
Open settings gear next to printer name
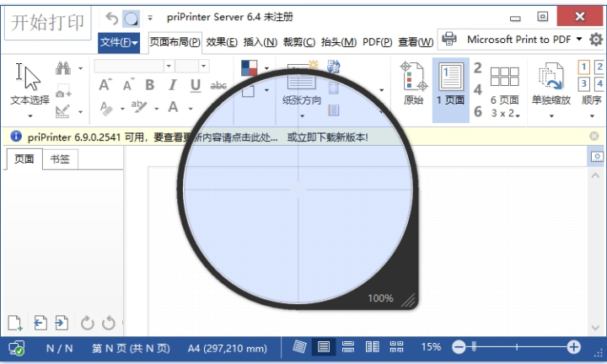tap(596, 40)
